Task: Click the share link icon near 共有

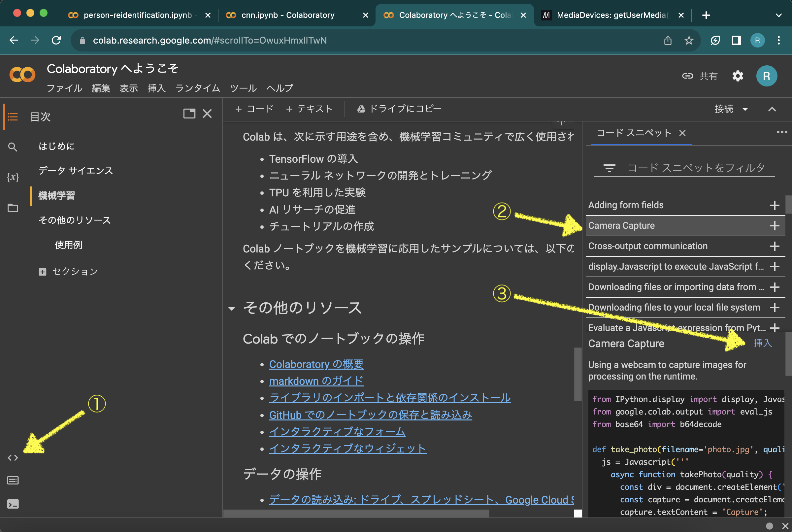Action: (688, 76)
